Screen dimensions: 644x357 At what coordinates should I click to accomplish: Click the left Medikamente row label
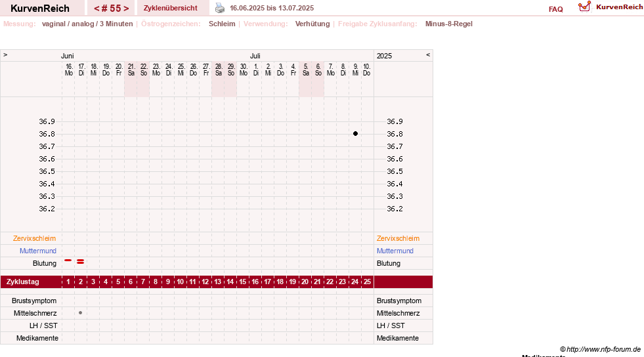[37, 338]
